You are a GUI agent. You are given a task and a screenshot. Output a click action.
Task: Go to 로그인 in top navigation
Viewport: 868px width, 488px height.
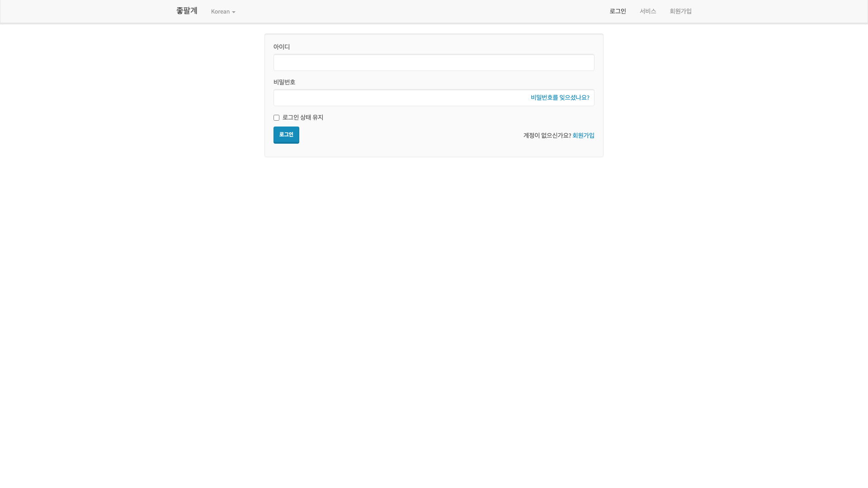pyautogui.click(x=618, y=11)
